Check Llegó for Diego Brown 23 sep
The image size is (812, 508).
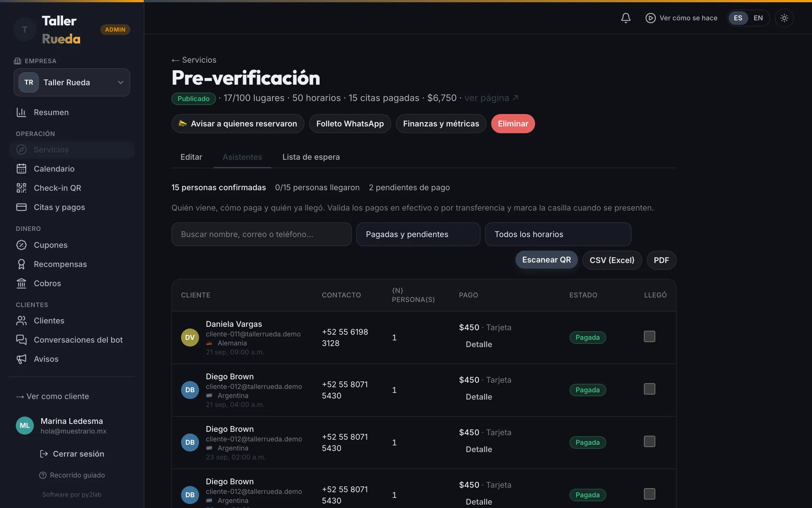(649, 442)
